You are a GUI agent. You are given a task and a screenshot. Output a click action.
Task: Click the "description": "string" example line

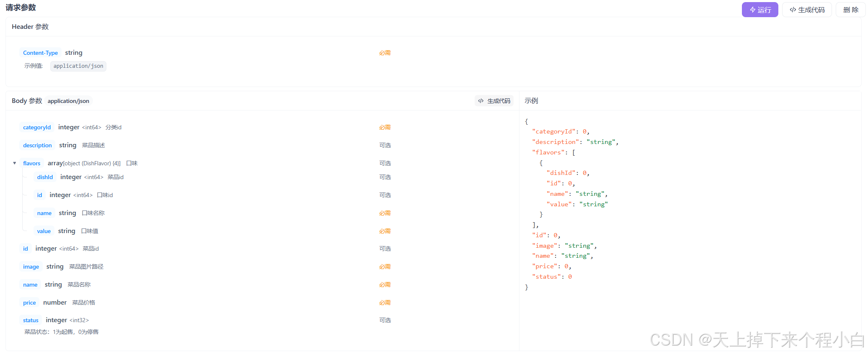click(x=575, y=142)
